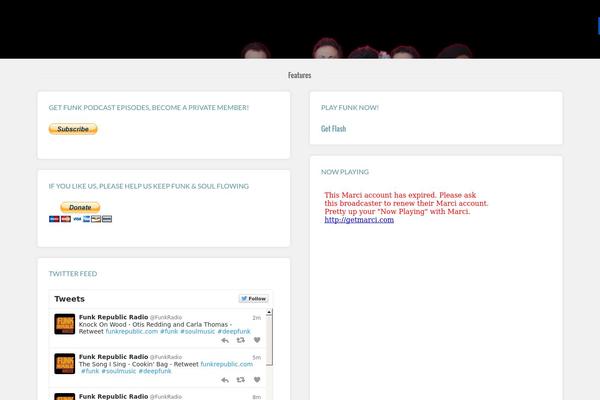Open funkrepublic.com link in Knock On Wood tweet

(x=132, y=331)
